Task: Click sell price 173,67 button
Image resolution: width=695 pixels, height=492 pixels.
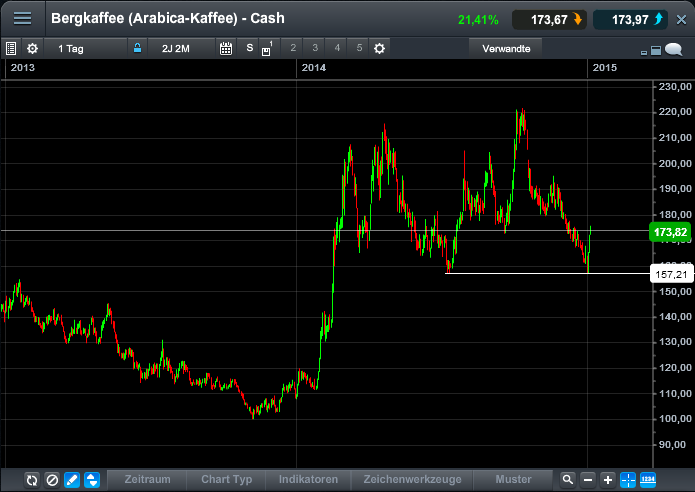Action: [x=549, y=20]
